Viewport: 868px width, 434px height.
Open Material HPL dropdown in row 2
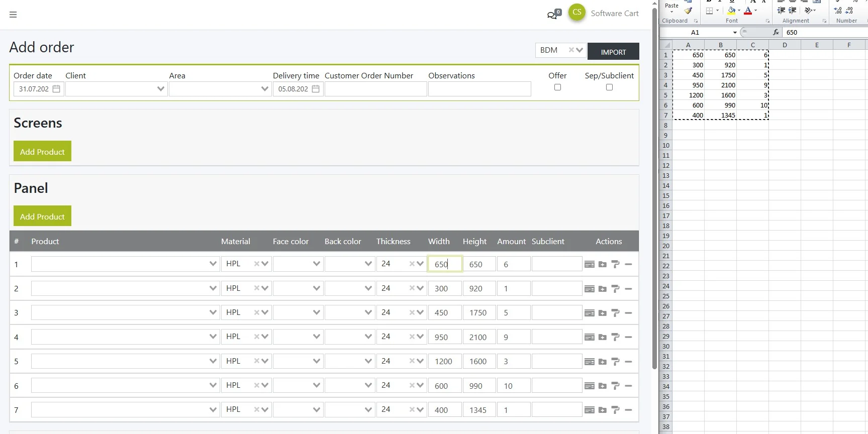tap(265, 288)
